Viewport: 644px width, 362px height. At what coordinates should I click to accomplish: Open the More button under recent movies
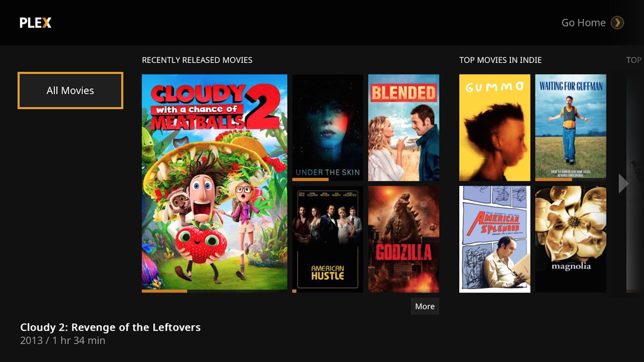tap(425, 306)
